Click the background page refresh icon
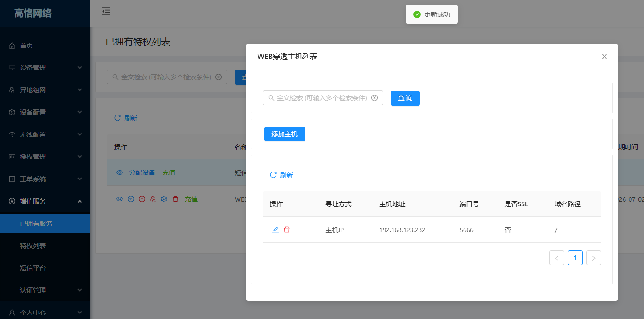The image size is (644, 319). point(117,118)
